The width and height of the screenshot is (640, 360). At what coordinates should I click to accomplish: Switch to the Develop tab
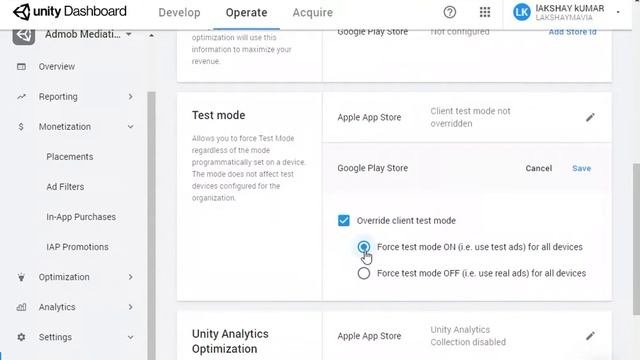(179, 13)
